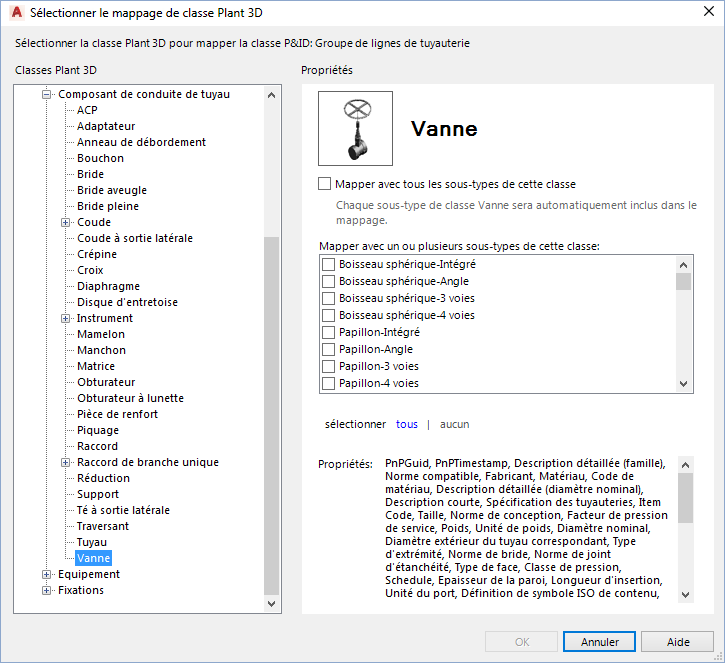Check Boisseau sphérique-Intégré sub-type

(x=328, y=264)
